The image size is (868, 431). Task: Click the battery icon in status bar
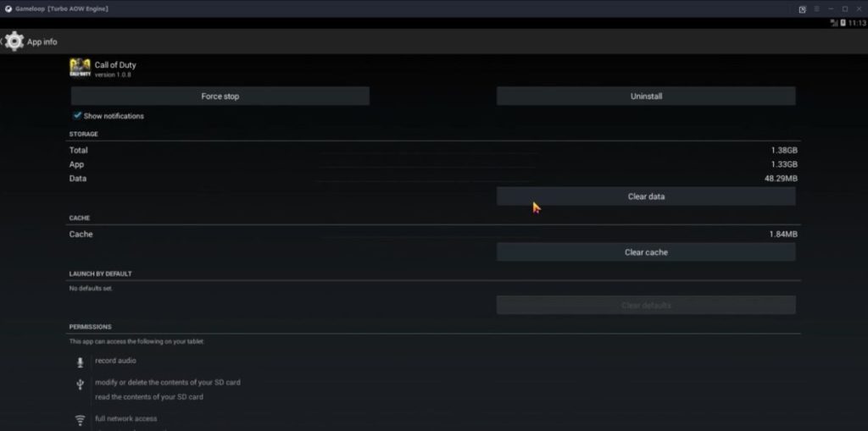point(843,23)
